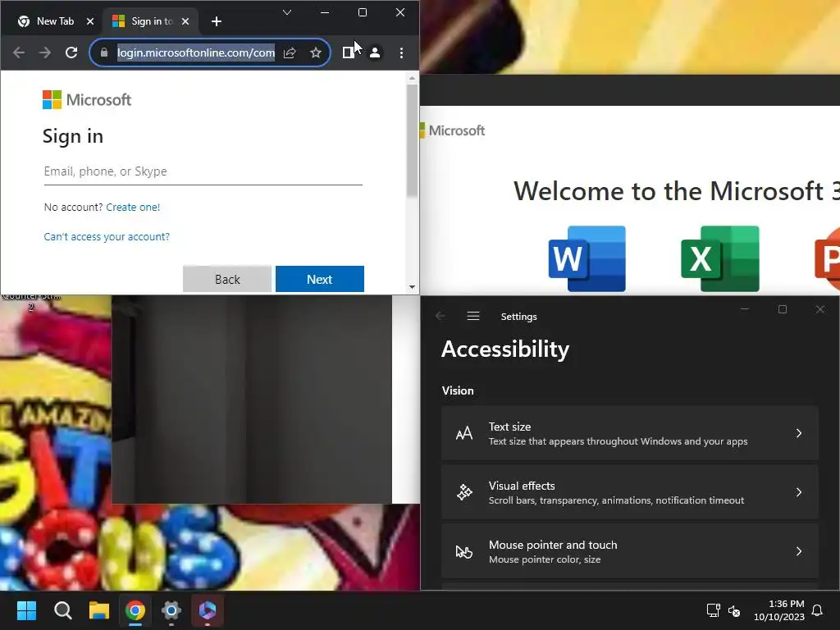840x630 pixels.
Task: Reload the Microsoft sign-in page
Action: click(71, 52)
